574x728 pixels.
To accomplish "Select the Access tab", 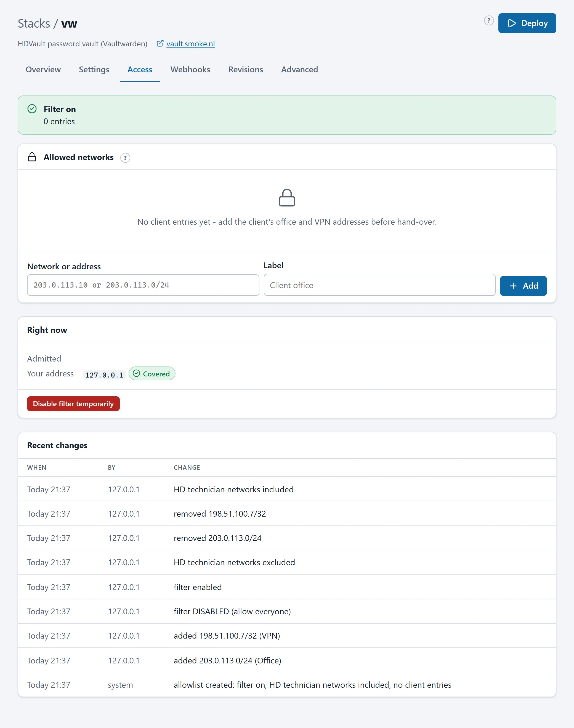I will 140,70.
